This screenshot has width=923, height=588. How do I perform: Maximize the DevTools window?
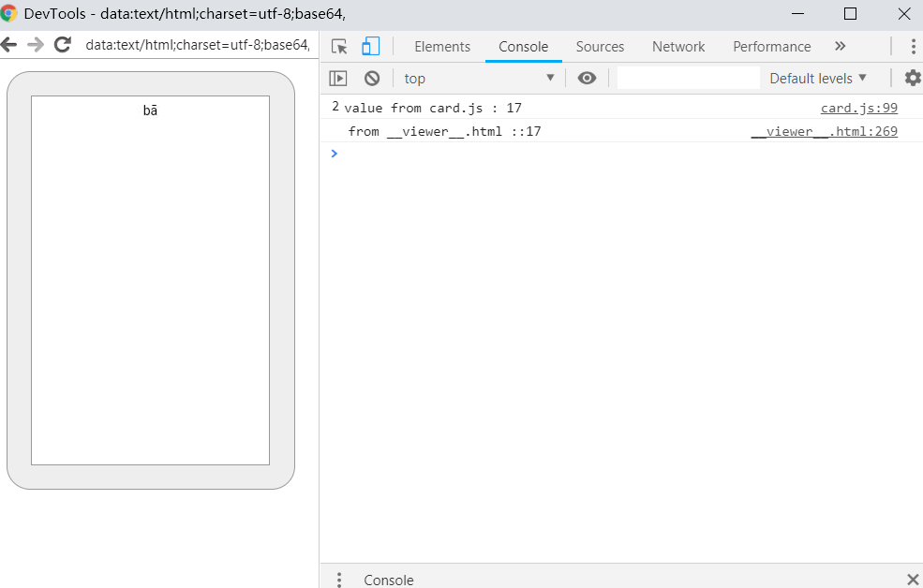(850, 13)
